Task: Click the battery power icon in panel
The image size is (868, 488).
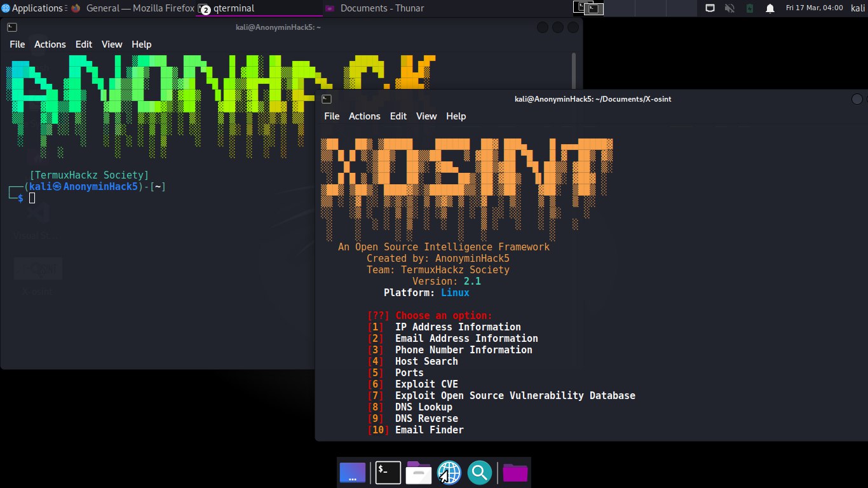Action: (x=750, y=8)
